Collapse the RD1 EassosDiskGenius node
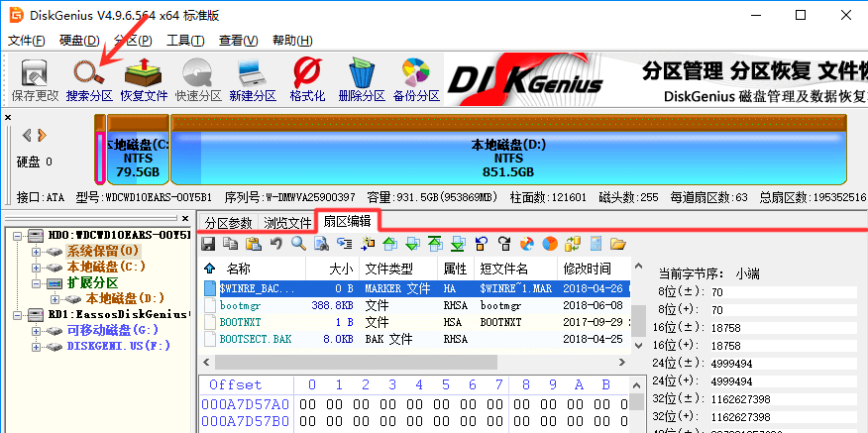The width and height of the screenshot is (868, 433). tap(17, 315)
